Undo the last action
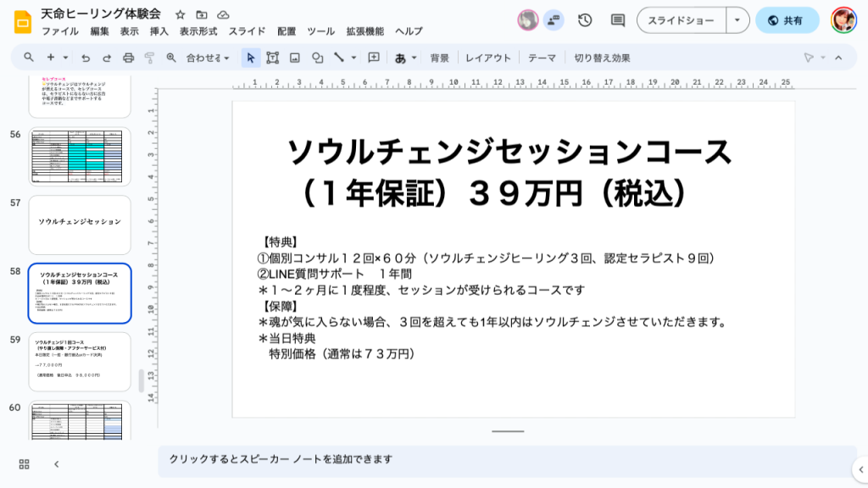868x488 pixels. 86,58
